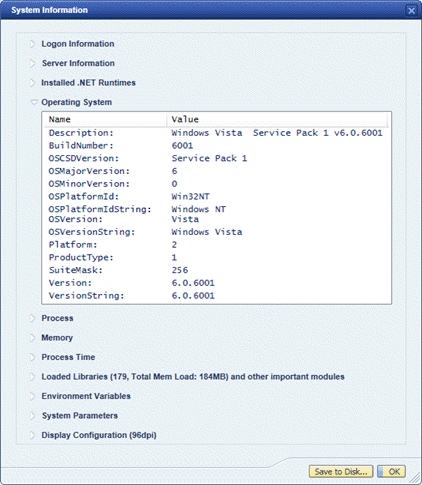The height and width of the screenshot is (485, 422).
Task: Click the value Win32NT
Action: pos(190,196)
